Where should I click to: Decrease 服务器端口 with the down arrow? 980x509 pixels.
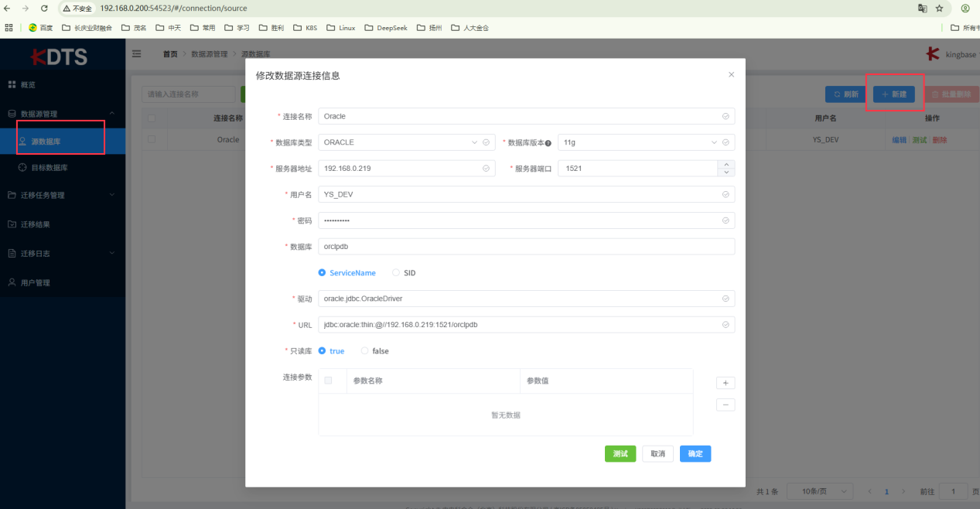coord(726,173)
